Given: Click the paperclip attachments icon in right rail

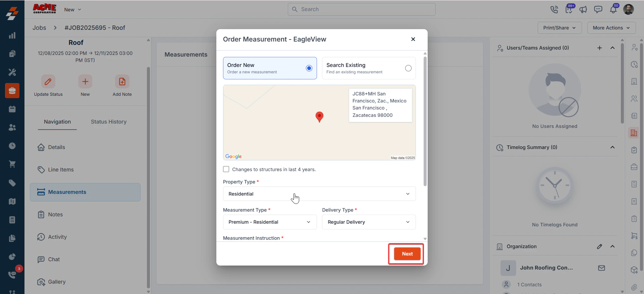Looking at the screenshot, I should coord(634,287).
